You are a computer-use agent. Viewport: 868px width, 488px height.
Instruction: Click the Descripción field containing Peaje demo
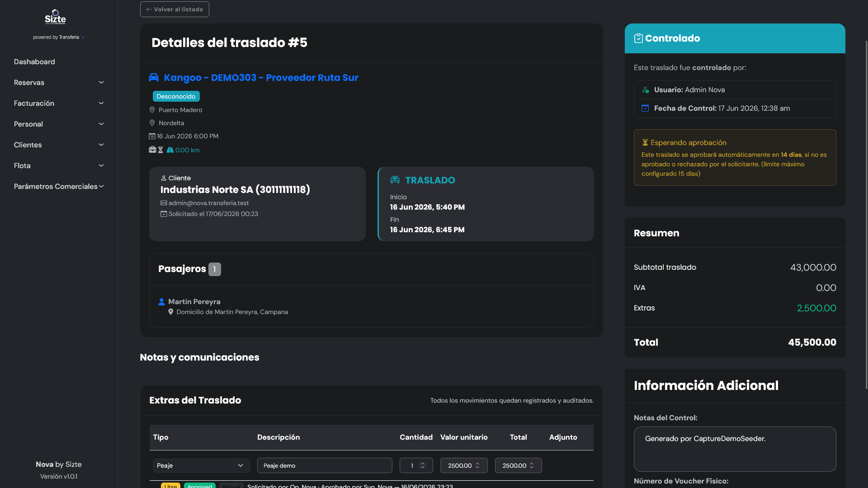(x=325, y=465)
